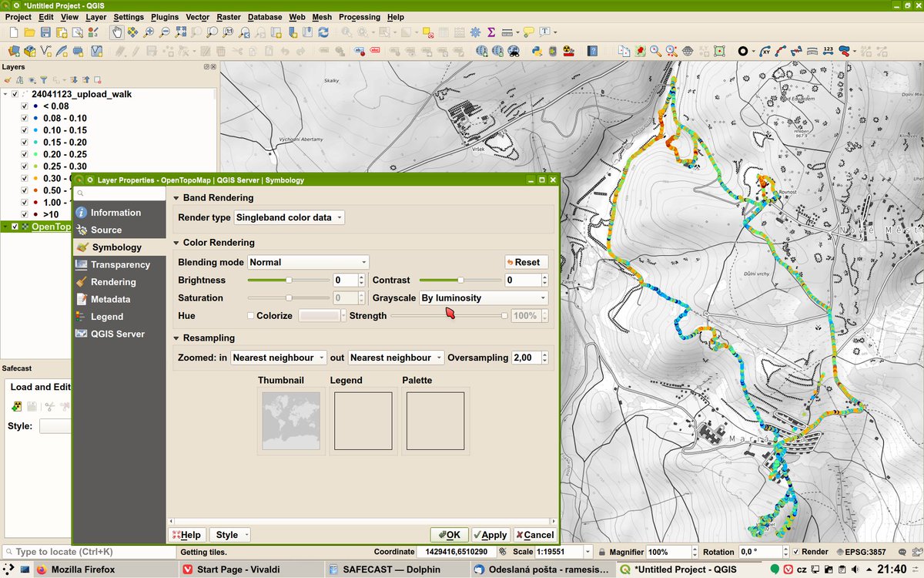Open the Grayscale 'By luminosity' dropdown
924x578 pixels.
[484, 297]
